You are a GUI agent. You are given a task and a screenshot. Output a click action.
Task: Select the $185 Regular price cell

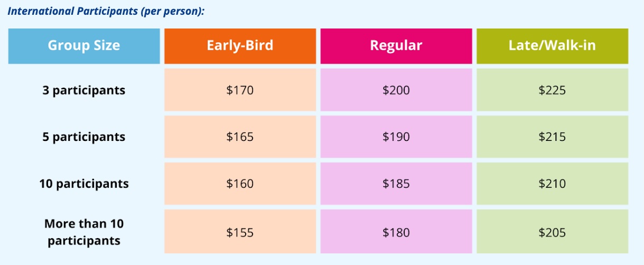click(396, 184)
